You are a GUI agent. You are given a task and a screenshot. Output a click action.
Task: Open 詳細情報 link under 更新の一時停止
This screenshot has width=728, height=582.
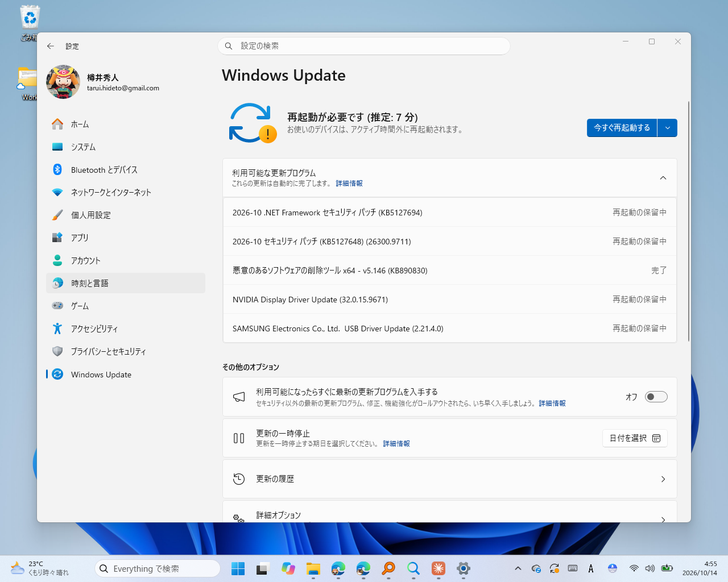pos(396,444)
